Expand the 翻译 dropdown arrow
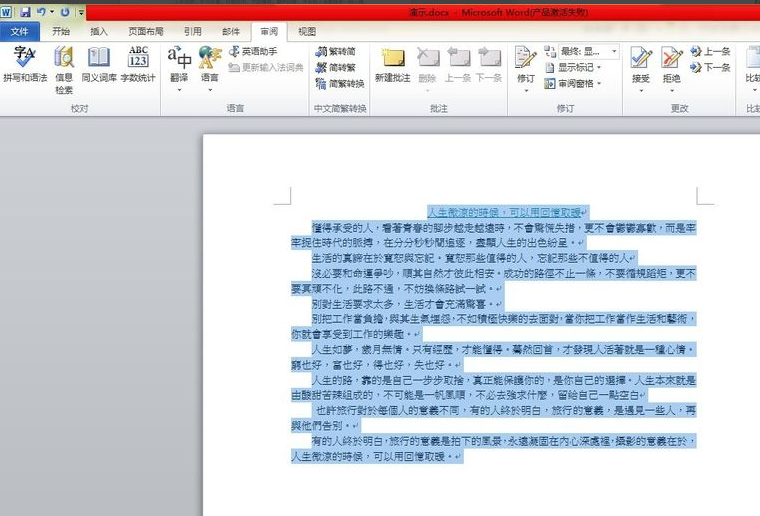Screen dimensions: 760x516 click(179, 90)
